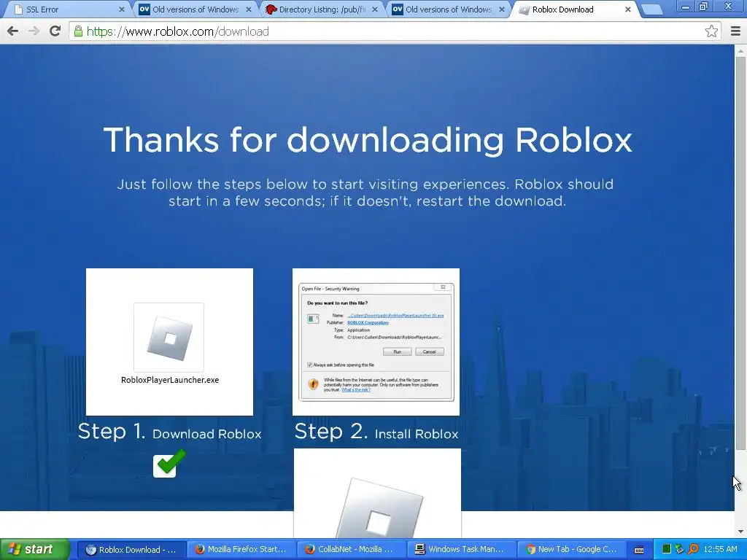
Task: Click the orange magnifier tray icon
Action: (x=693, y=550)
